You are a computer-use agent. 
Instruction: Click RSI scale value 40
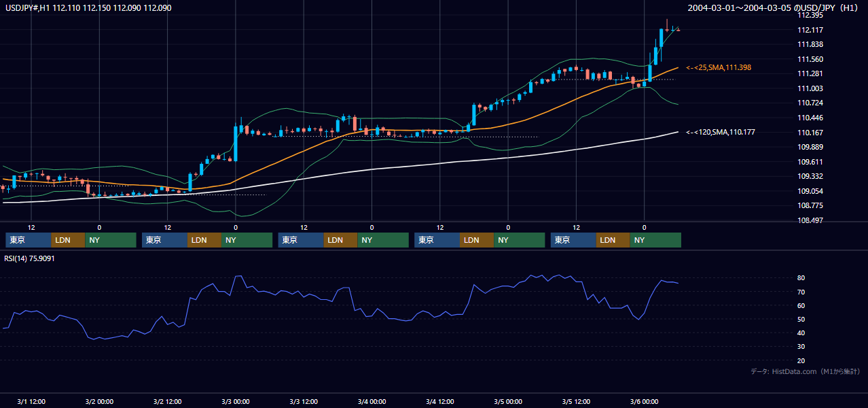(x=801, y=333)
